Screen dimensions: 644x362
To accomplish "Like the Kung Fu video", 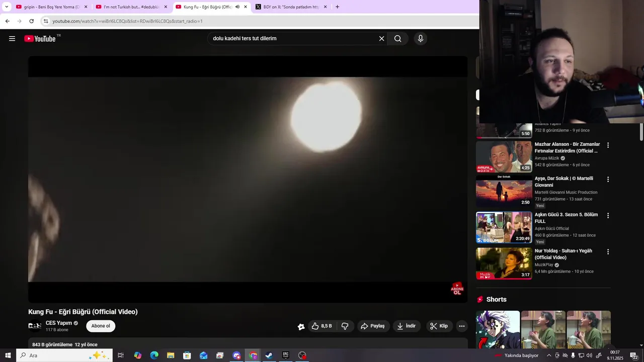I will coord(321,326).
